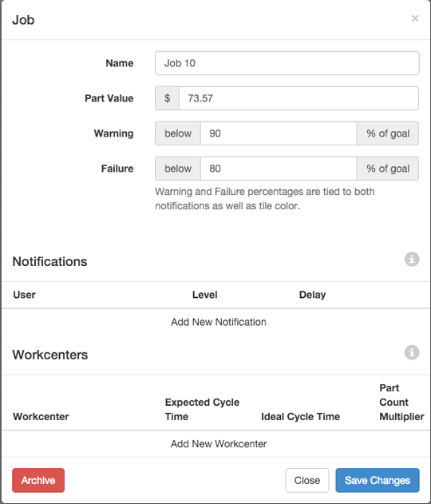The image size is (431, 504).
Task: Close the Job dialog with the X
Action: pos(415,18)
